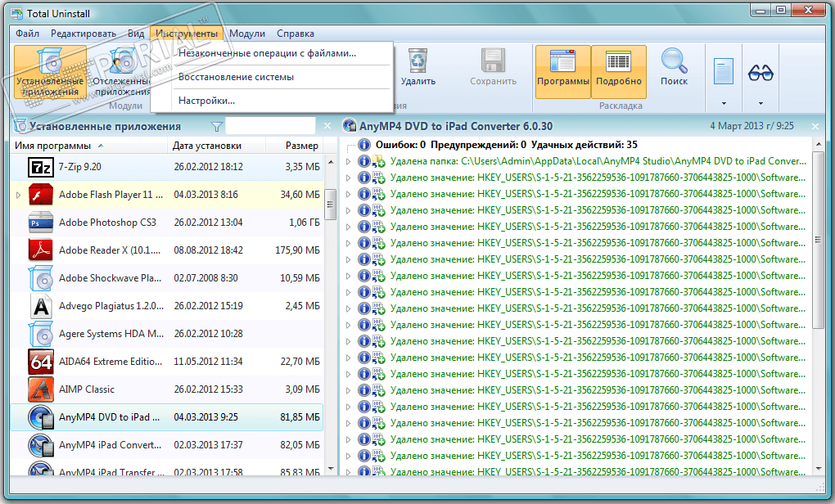Viewport: 835px width, 504px height.
Task: Switch to Установленные приложения module
Action: [x=50, y=72]
